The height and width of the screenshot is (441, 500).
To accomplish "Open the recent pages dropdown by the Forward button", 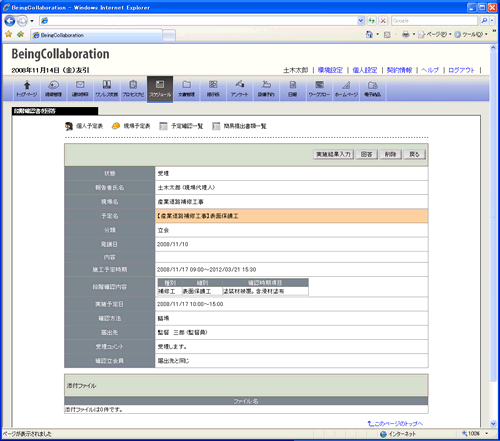I will point(32,21).
